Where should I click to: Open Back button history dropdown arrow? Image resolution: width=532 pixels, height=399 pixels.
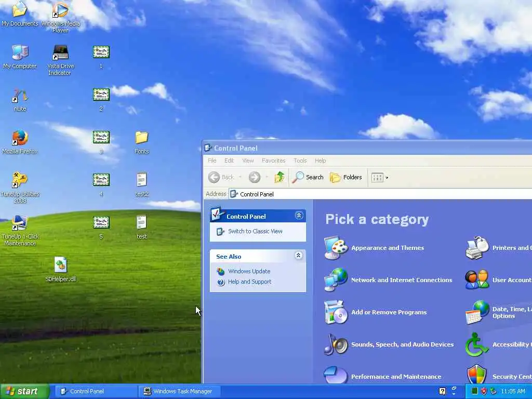240,177
